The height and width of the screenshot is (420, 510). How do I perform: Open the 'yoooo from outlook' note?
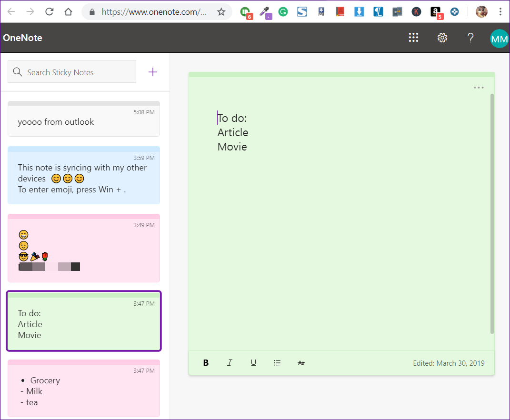[84, 119]
